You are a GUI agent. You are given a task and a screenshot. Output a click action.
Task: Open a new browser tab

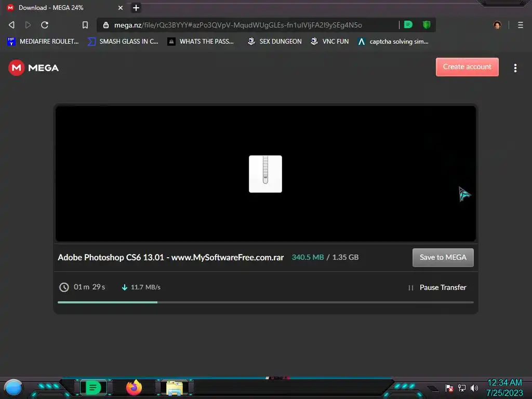click(136, 8)
